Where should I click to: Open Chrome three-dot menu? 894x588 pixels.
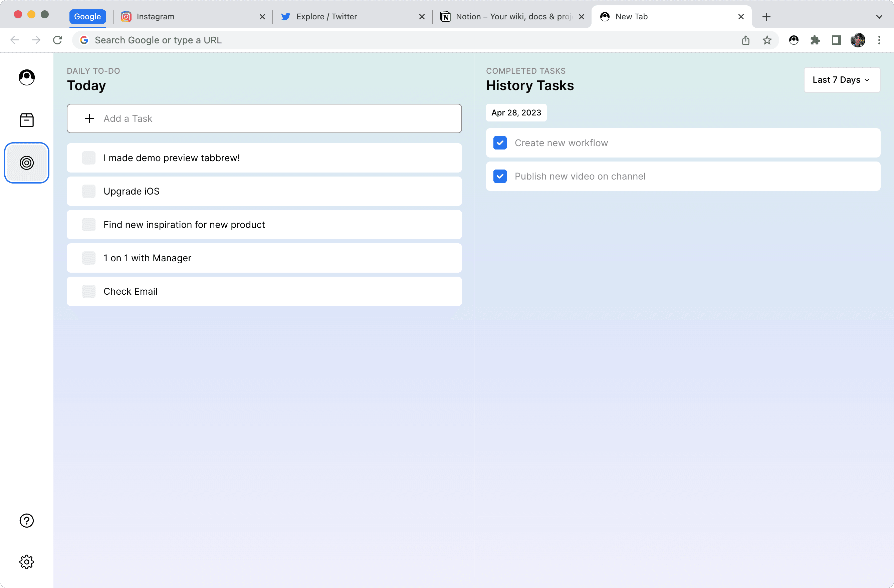[x=879, y=40]
